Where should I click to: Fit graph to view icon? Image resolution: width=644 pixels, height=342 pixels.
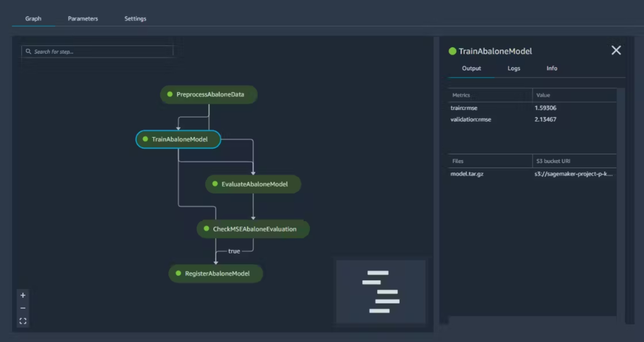click(23, 321)
